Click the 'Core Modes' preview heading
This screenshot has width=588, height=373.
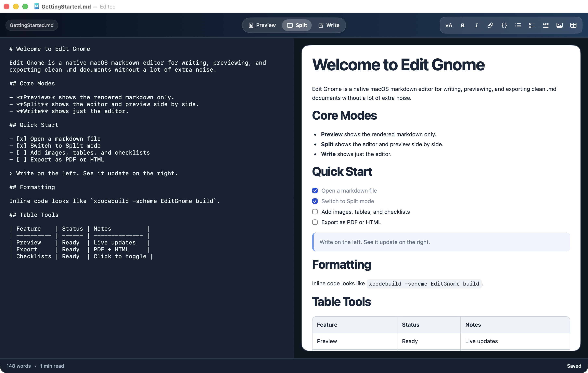344,115
